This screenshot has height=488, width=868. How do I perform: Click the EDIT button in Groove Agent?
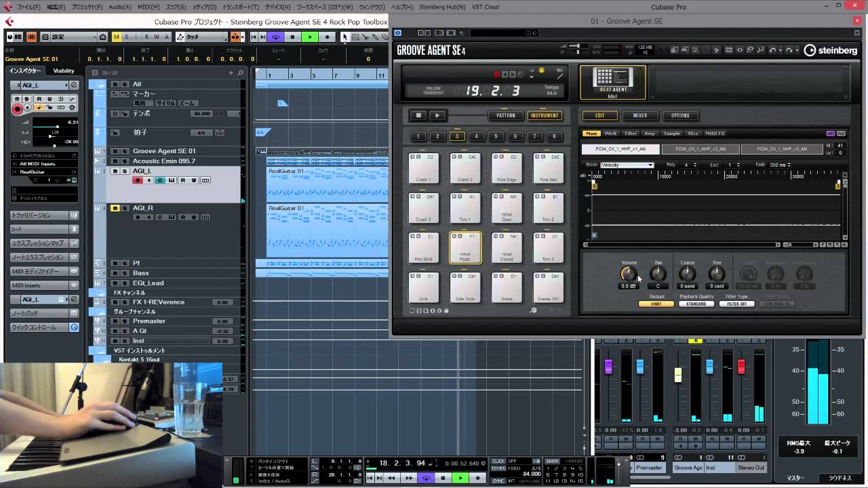[x=599, y=115]
